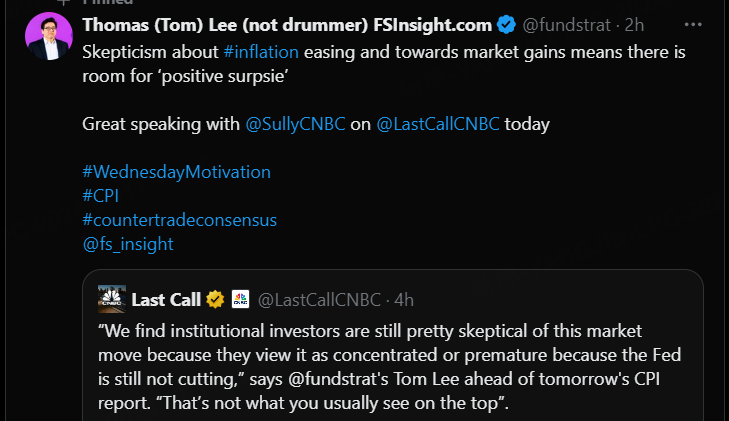Browse the #WednesdayMotivation hashtag
Image resolution: width=729 pixels, height=421 pixels.
[x=176, y=171]
